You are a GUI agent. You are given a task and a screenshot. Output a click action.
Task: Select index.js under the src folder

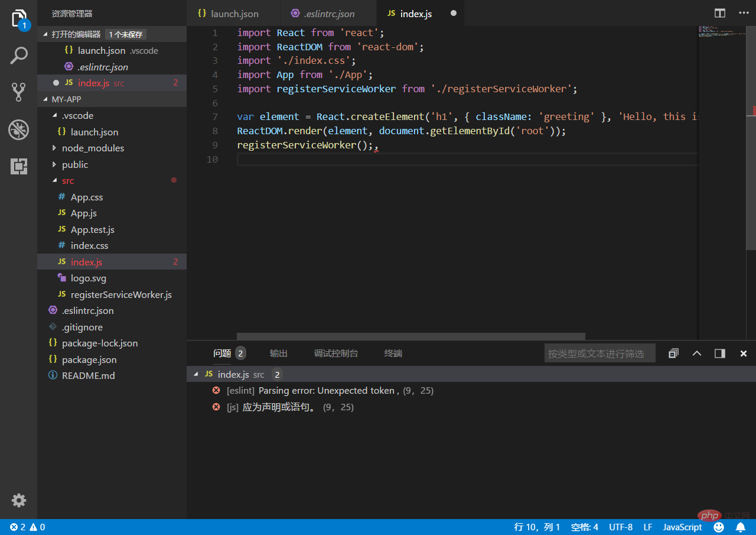click(x=112, y=262)
